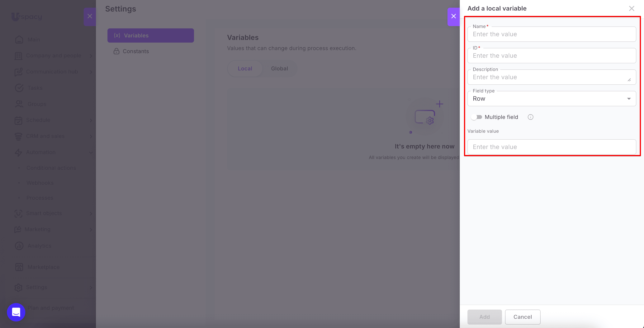Go to the Main link
The width and height of the screenshot is (644, 328).
click(x=34, y=40)
